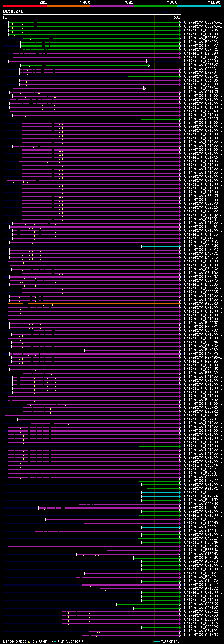224x644 pixels.
Task: Click the orange alignment bar for A9V0K3
Action: [x=93, y=304]
